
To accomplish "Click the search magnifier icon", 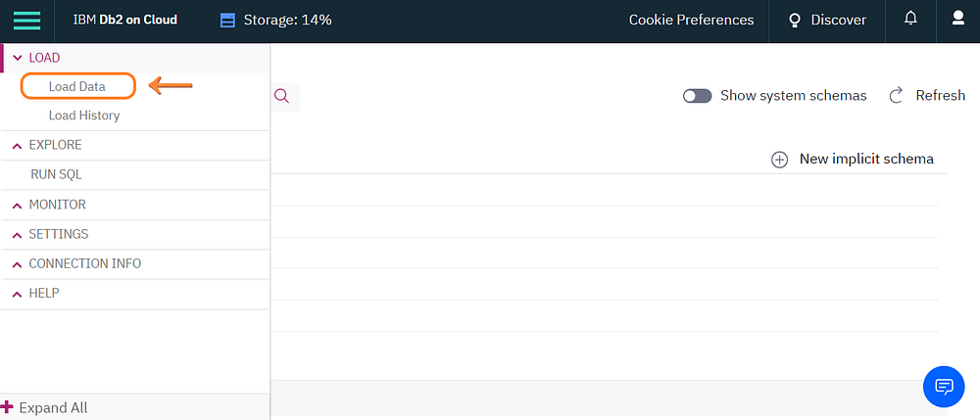I will click(x=282, y=96).
